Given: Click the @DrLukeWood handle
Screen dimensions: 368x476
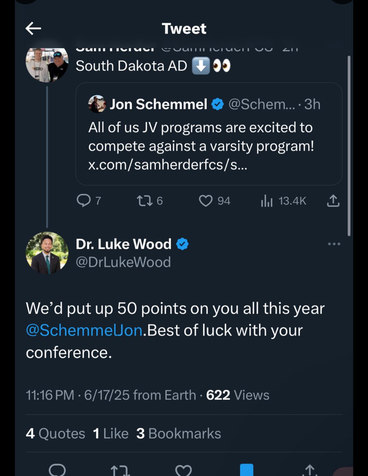Looking at the screenshot, I should coord(123,262).
